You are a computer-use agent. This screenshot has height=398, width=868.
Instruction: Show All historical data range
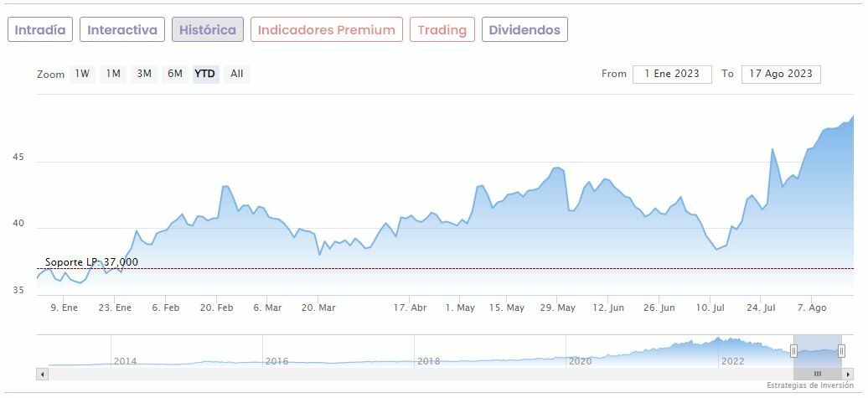click(236, 74)
